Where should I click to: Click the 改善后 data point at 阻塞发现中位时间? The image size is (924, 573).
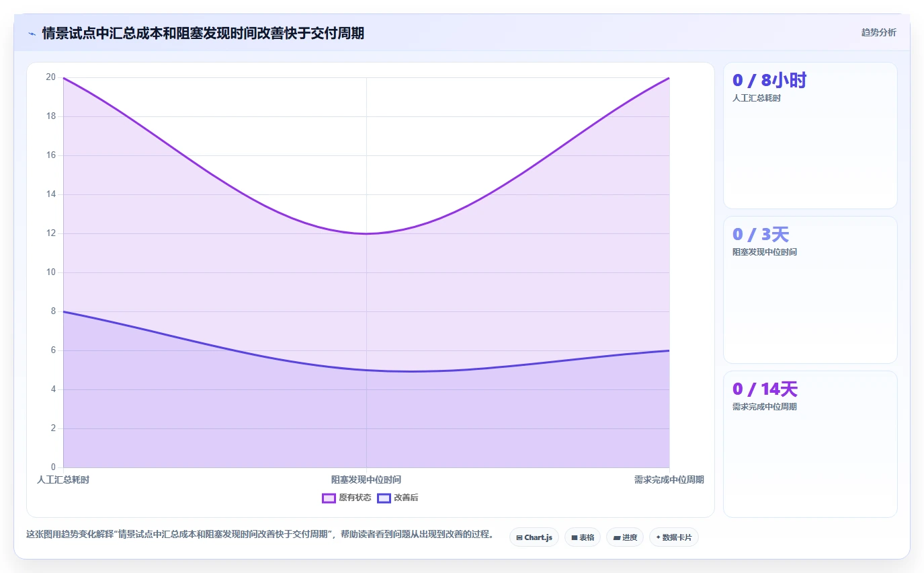pyautogui.click(x=366, y=370)
